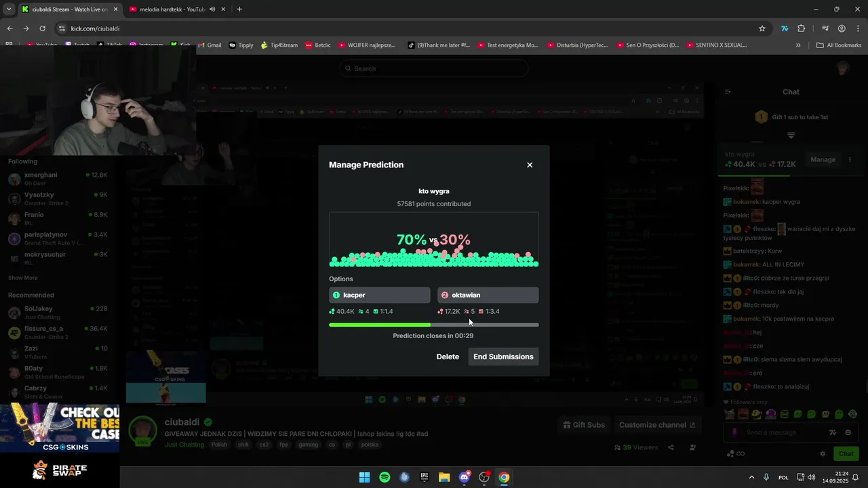This screenshot has height=488, width=868.
Task: Mute the YouTube tab audio icon
Action: 212,9
